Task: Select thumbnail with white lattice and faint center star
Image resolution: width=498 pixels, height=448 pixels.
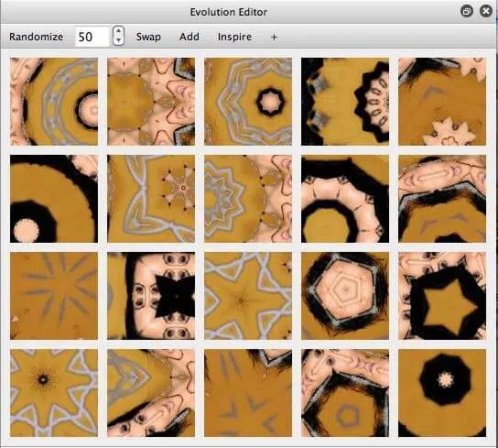Action: pyautogui.click(x=248, y=296)
